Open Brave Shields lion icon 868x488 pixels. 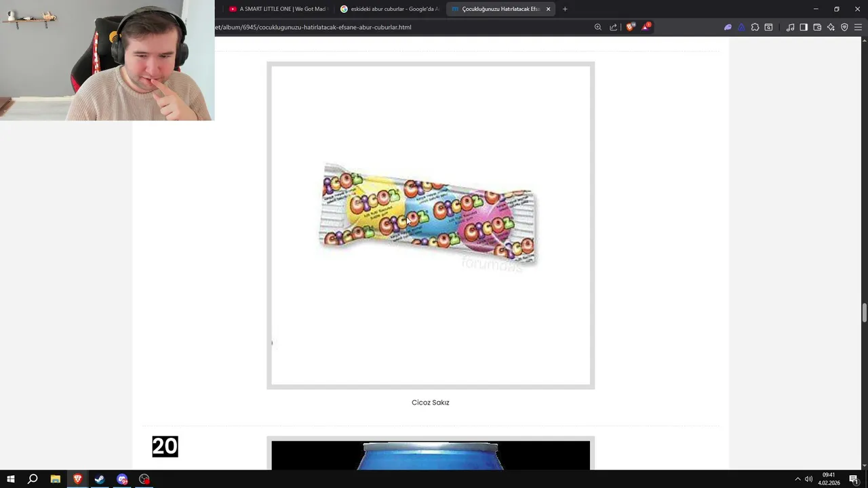pyautogui.click(x=630, y=27)
